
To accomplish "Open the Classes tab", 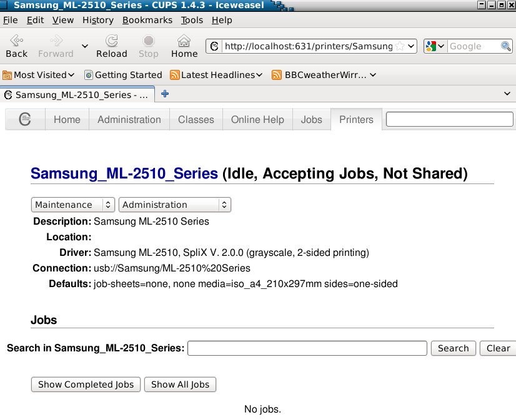I will pyautogui.click(x=196, y=119).
